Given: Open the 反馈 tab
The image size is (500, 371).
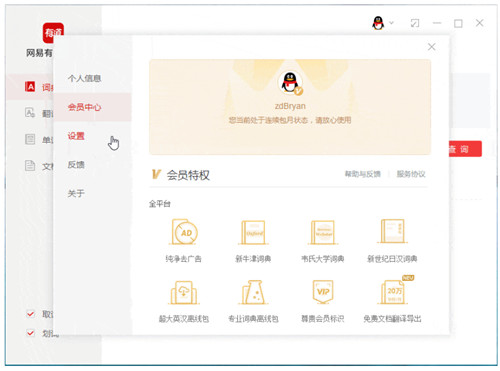Looking at the screenshot, I should 76,164.
